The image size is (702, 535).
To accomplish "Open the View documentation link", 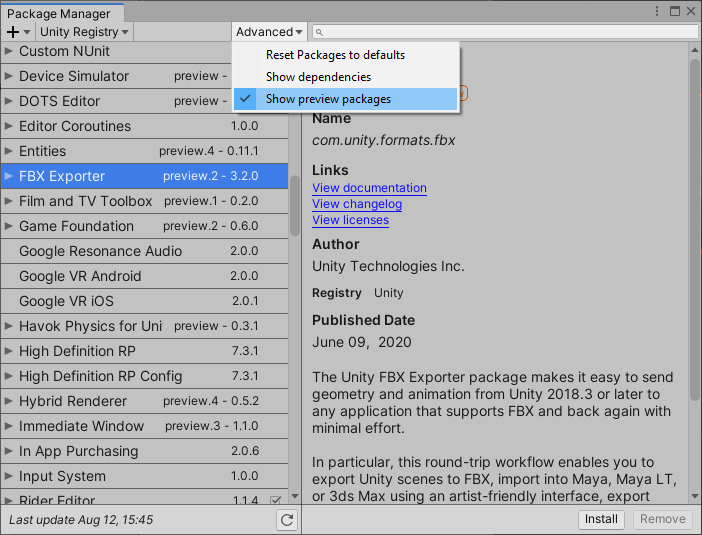I will coord(369,188).
